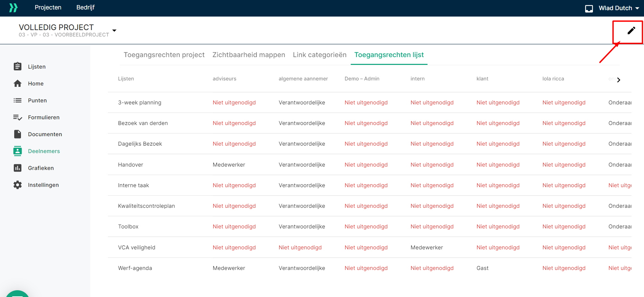Click Niet uitgenodigd for Kwaliteitscontroleplan under klant
The width and height of the screenshot is (644, 297).
(x=498, y=206)
